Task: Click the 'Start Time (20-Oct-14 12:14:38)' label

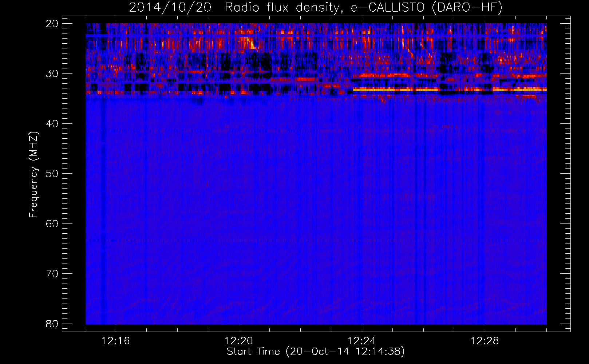Action: coord(316,352)
